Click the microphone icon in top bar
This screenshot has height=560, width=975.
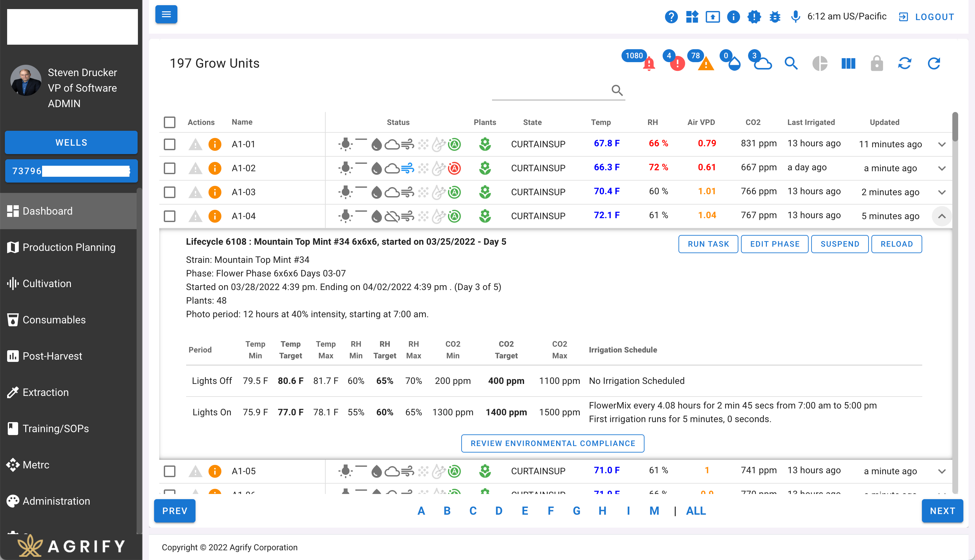[795, 17]
